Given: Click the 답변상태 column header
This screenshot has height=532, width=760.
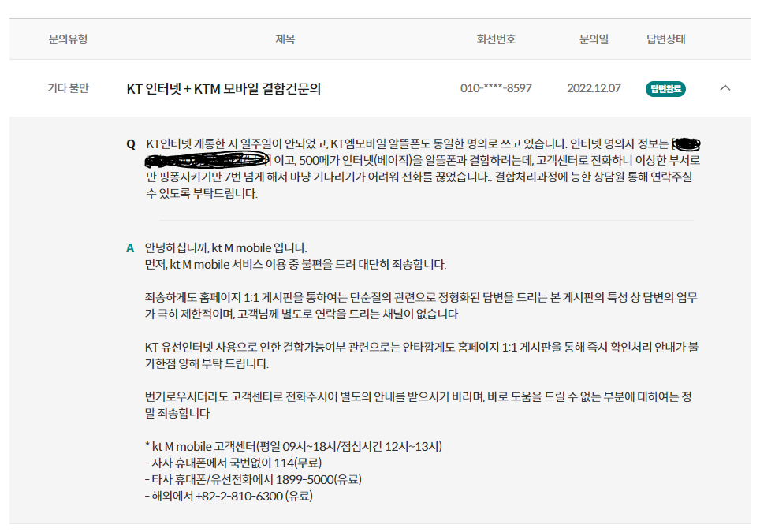Looking at the screenshot, I should pos(665,39).
